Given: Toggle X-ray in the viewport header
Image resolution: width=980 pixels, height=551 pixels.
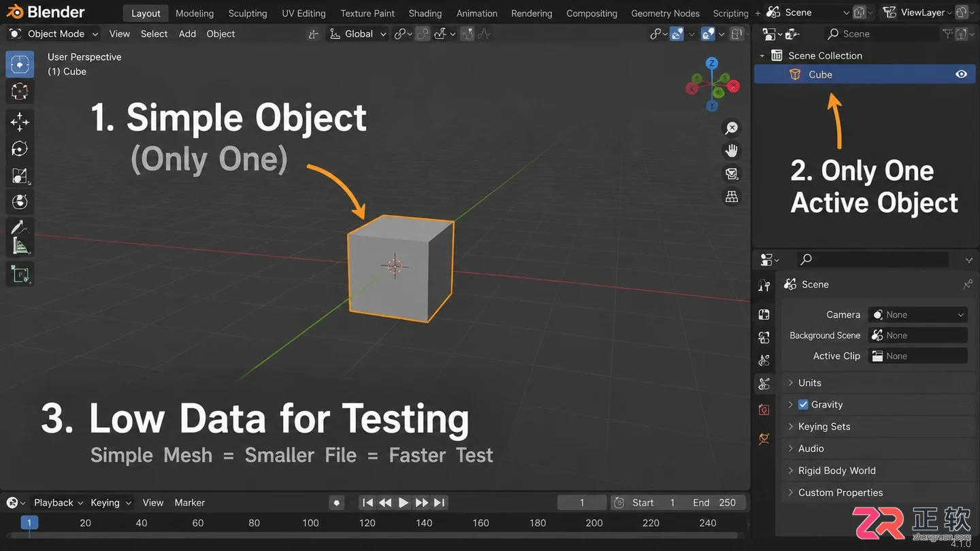Looking at the screenshot, I should (x=737, y=34).
